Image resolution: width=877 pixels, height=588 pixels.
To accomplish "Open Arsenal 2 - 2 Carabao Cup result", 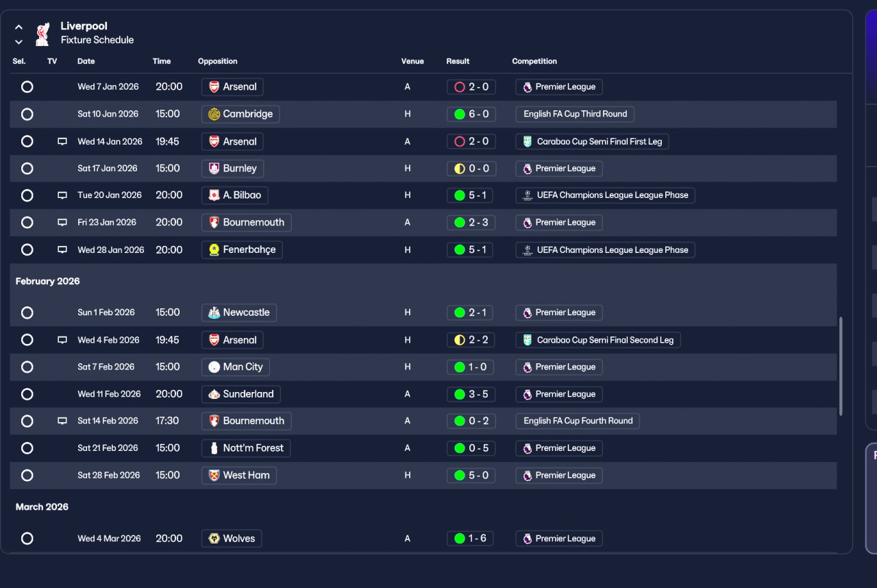I will tap(470, 340).
